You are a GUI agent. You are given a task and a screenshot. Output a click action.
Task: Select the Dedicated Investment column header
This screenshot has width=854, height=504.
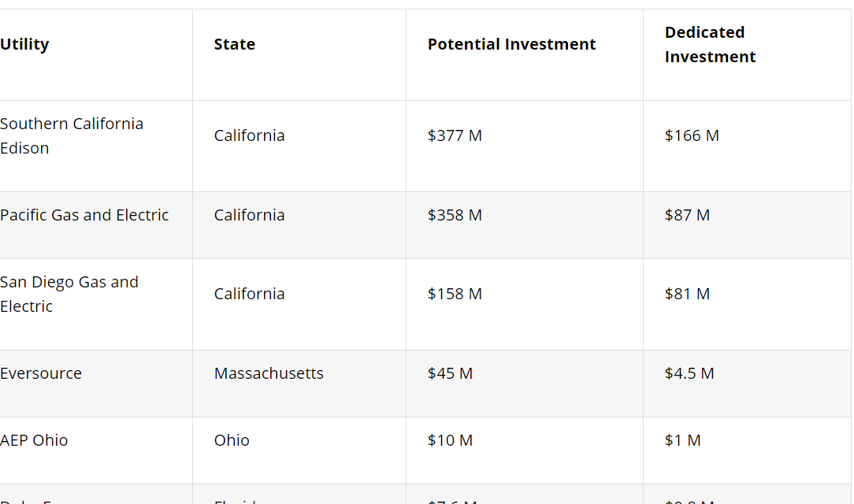[x=710, y=45]
